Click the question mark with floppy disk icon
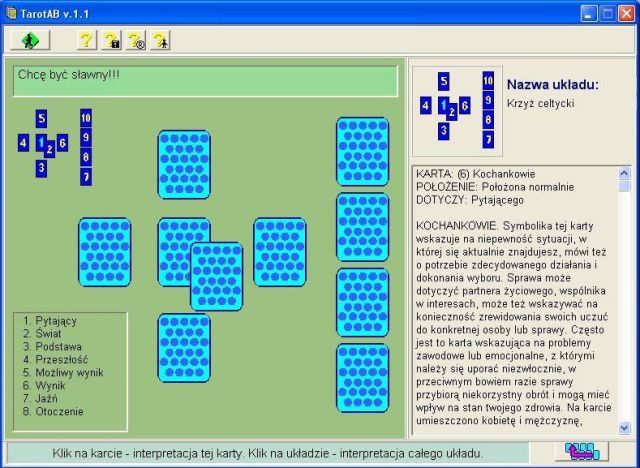Viewport: 640px width, 468px height. [x=111, y=40]
